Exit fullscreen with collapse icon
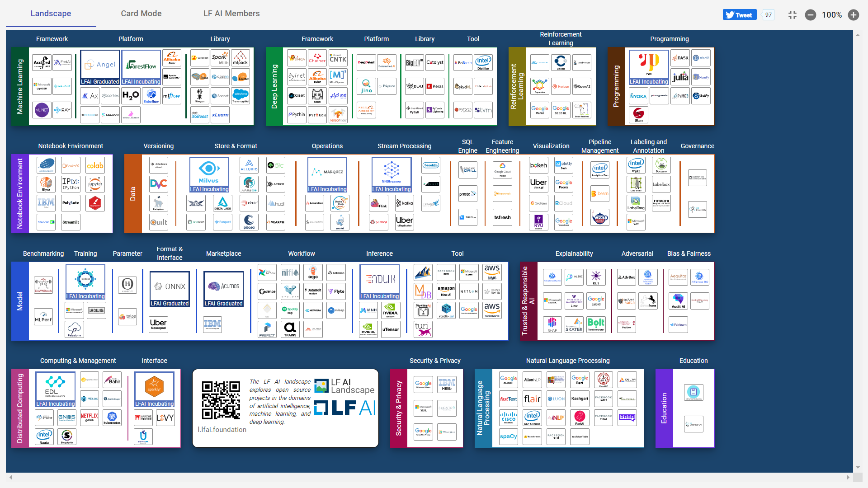 click(x=793, y=15)
